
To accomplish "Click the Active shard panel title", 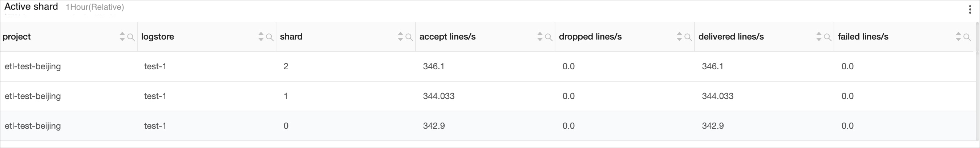I will pyautogui.click(x=31, y=7).
